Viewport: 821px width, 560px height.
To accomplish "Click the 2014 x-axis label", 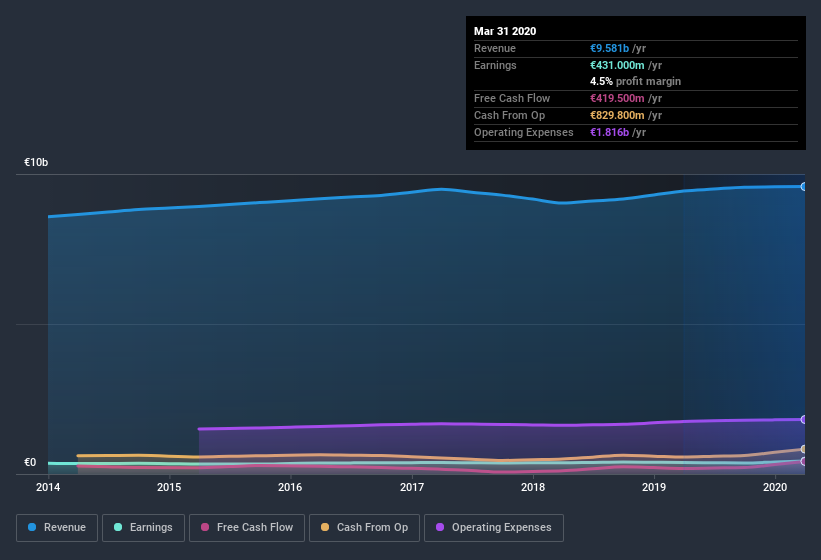I will click(x=48, y=487).
